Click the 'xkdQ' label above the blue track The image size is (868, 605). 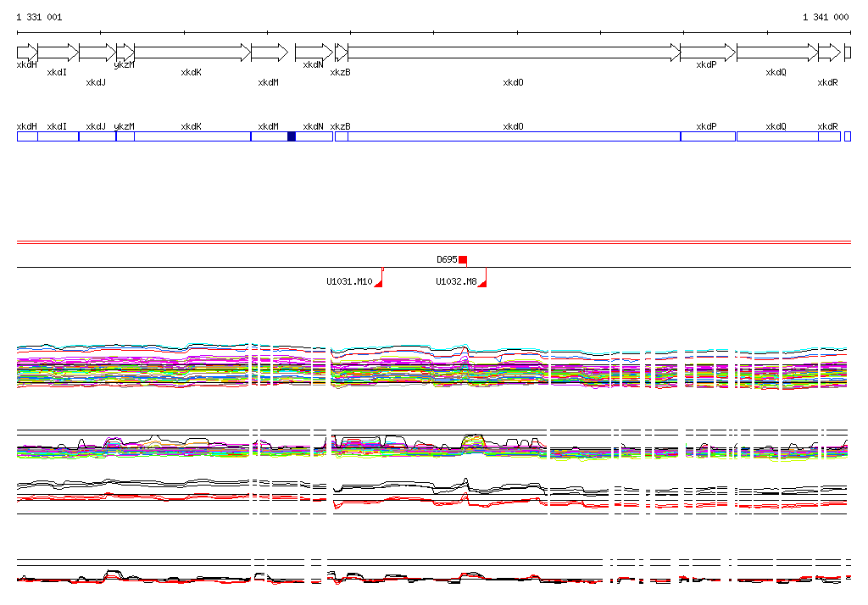pos(776,126)
